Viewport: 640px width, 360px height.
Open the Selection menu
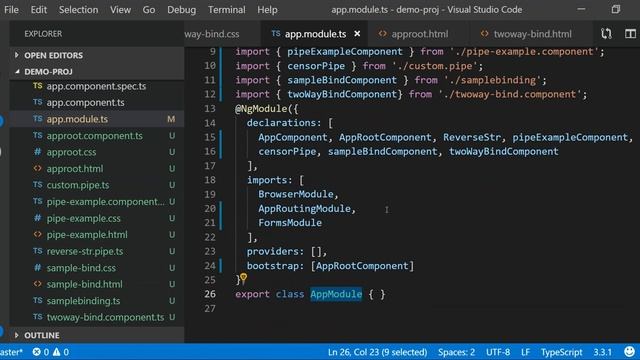pos(78,9)
